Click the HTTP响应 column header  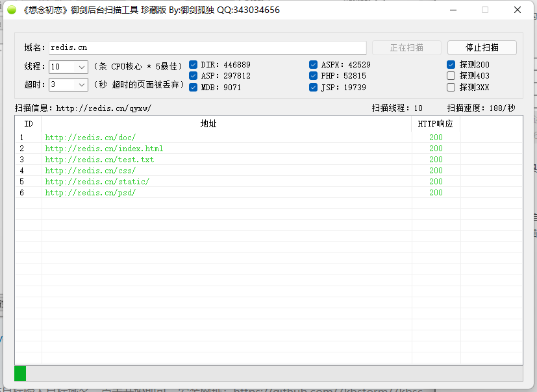click(436, 123)
